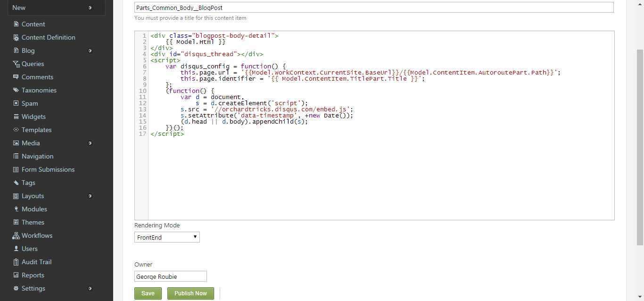Open the New menu
This screenshot has height=301, width=644.
click(x=56, y=8)
